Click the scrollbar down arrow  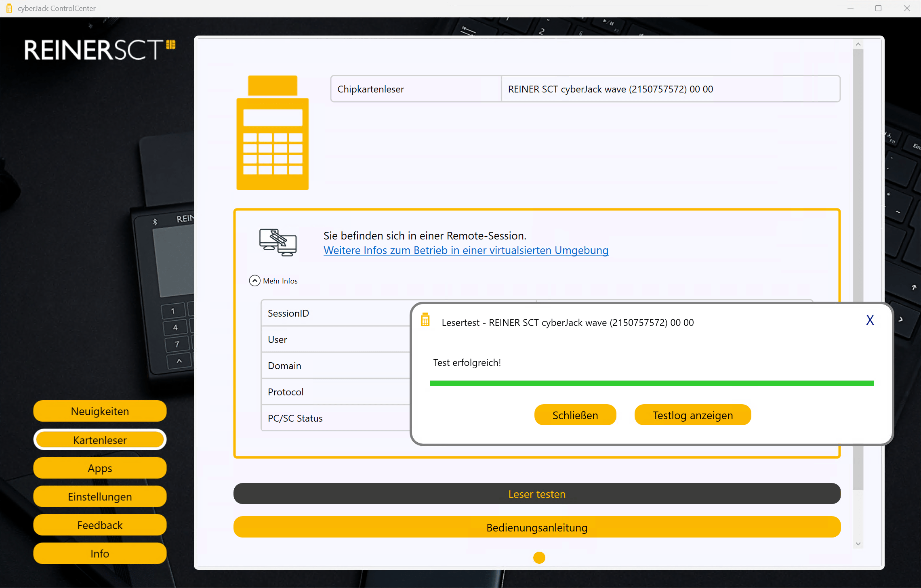point(858,543)
